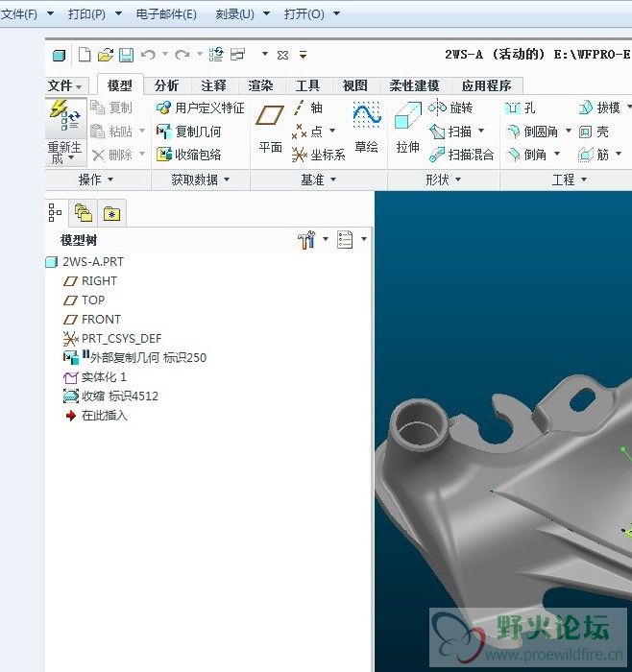This screenshot has height=672, width=632.
Task: Click the Regenerate icon in quick toolbar
Action: pyautogui.click(x=216, y=55)
